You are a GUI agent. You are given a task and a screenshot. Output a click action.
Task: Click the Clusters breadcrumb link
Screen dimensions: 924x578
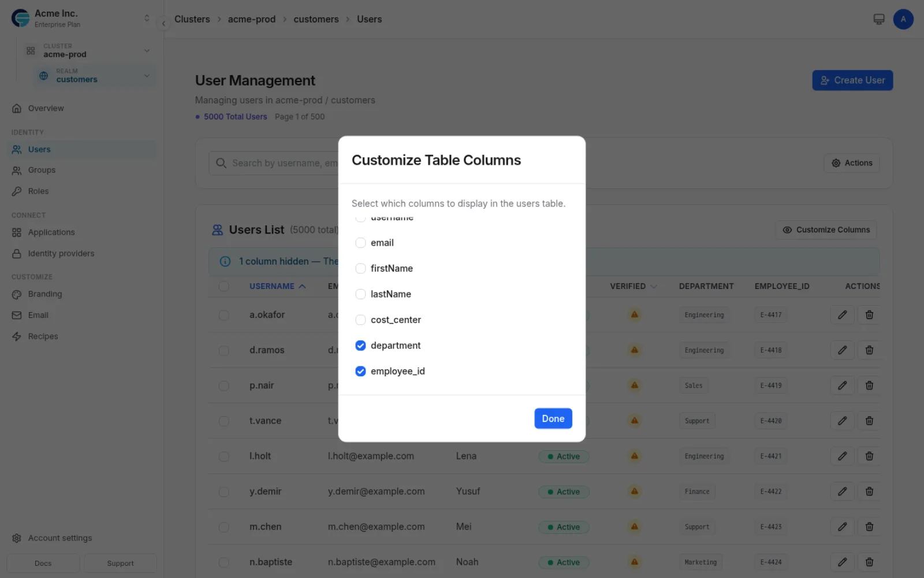pyautogui.click(x=192, y=19)
